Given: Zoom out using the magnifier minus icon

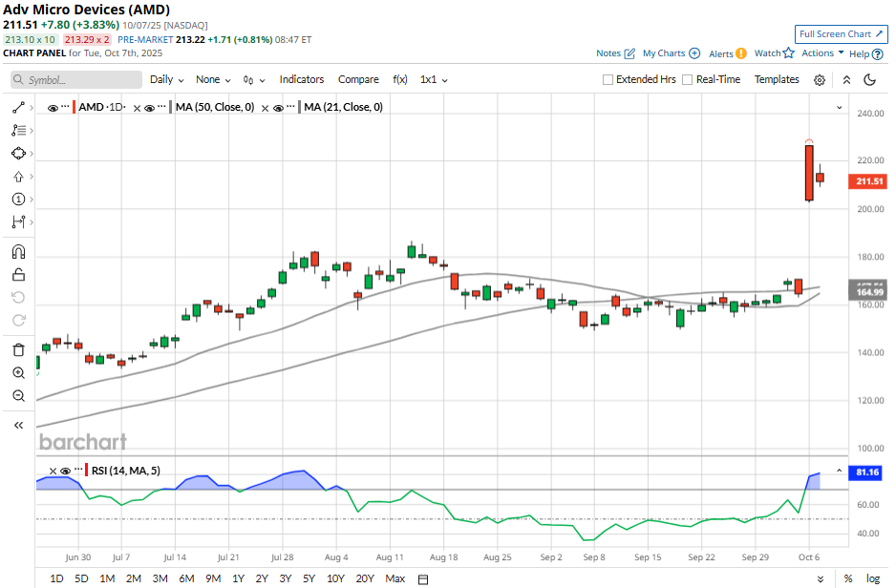Looking at the screenshot, I should tap(18, 395).
